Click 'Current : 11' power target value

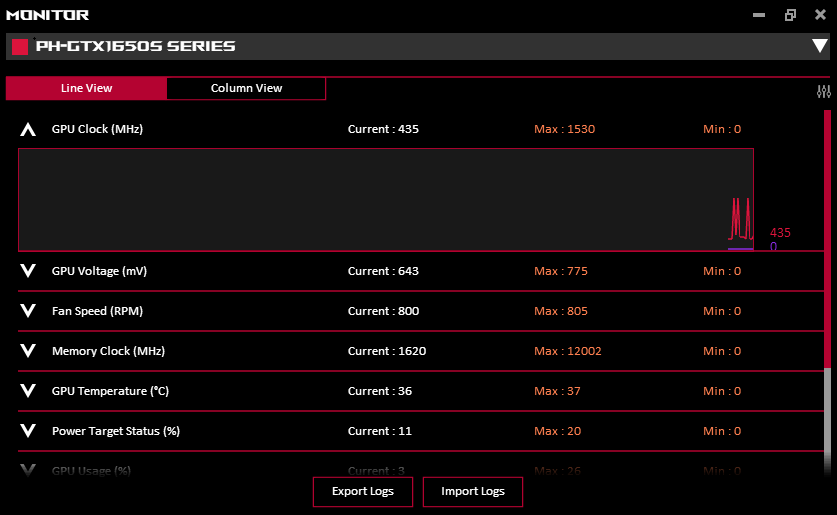coord(380,431)
